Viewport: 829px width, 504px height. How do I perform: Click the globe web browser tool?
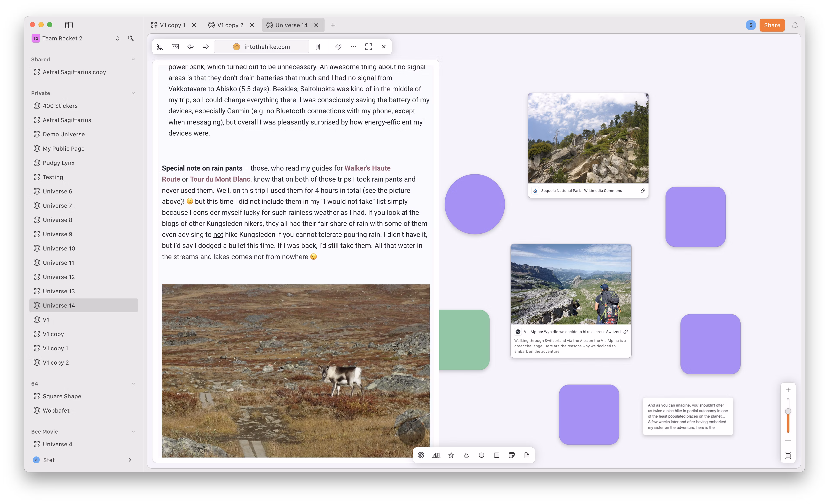click(x=421, y=455)
